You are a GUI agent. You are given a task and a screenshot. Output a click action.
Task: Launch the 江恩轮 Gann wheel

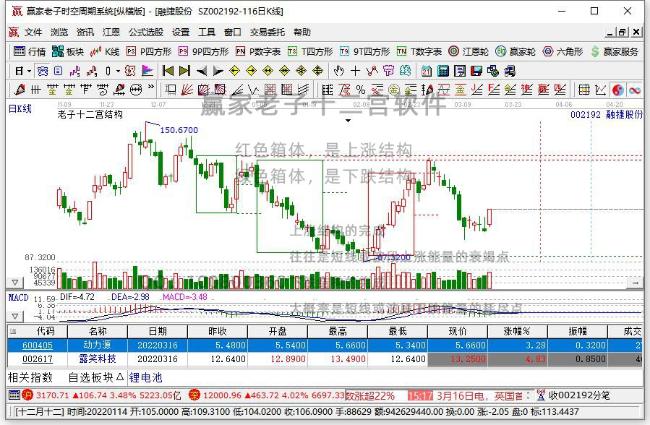pyautogui.click(x=468, y=51)
